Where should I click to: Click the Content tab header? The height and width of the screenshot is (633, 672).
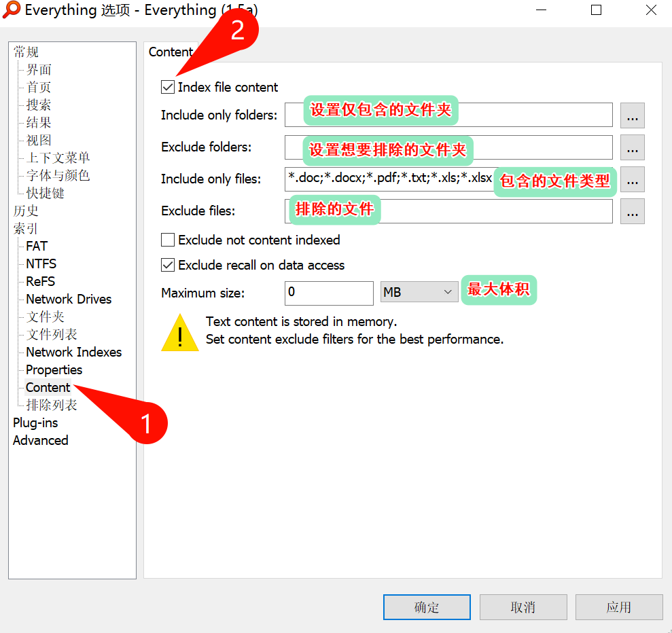[171, 52]
